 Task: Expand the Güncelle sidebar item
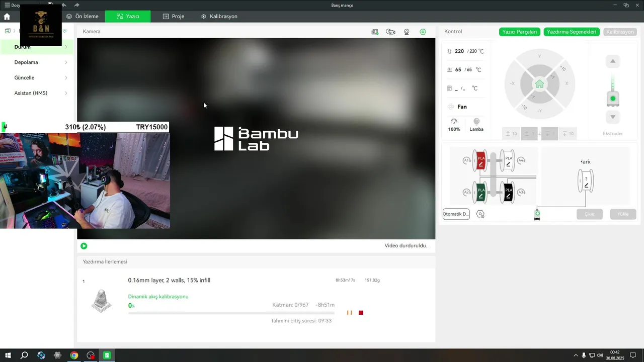tap(37, 78)
